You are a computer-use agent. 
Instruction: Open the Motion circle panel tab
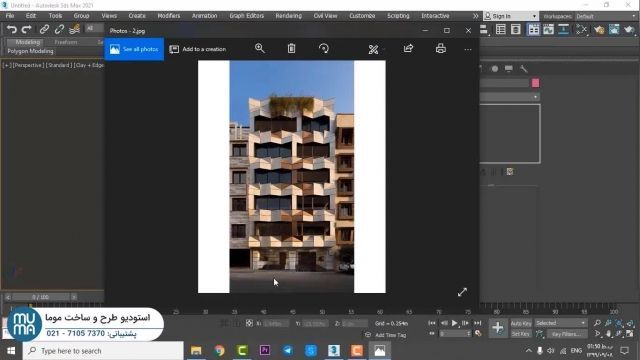495,69
